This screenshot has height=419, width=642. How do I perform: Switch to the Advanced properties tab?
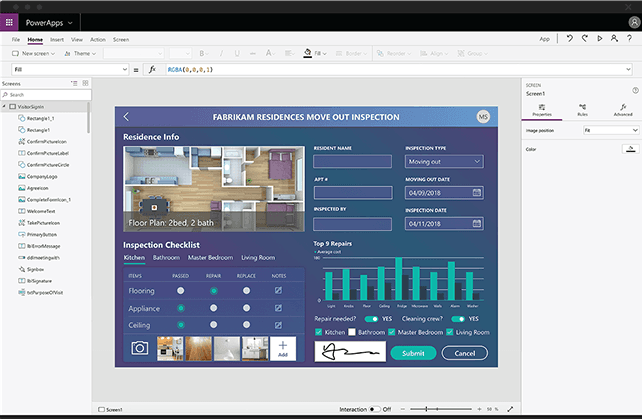[x=623, y=110]
